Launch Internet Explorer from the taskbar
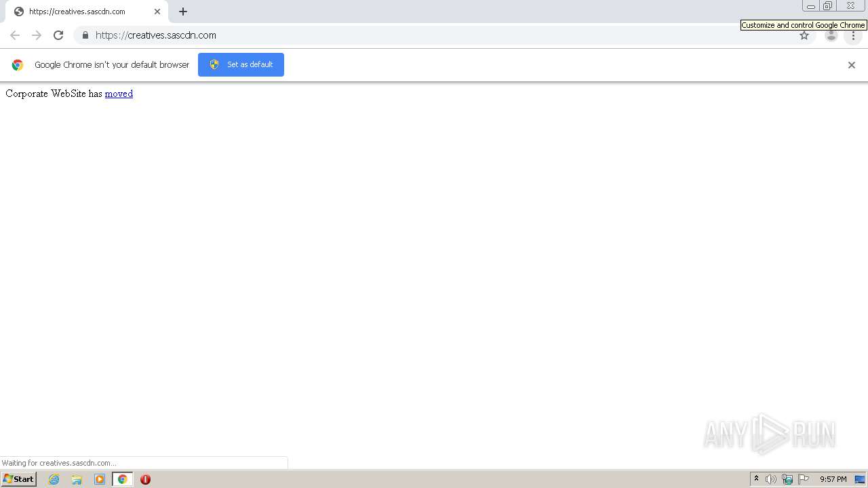Screen dimensions: 868x488 tap(54, 479)
